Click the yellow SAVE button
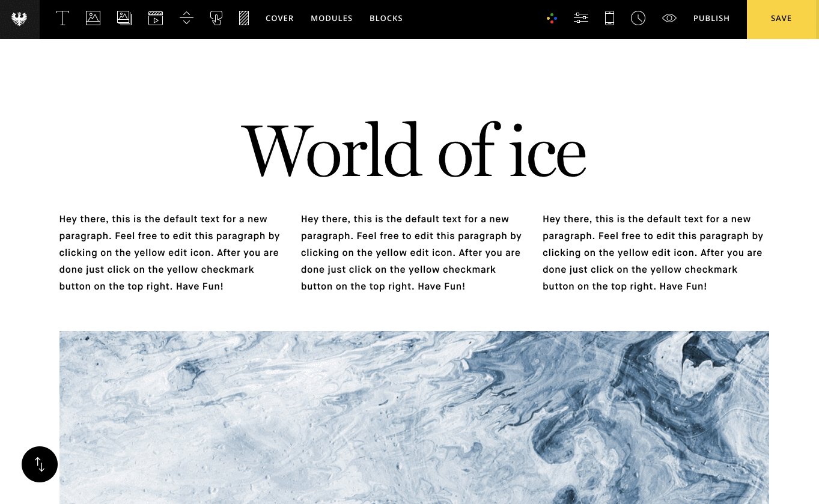The image size is (819, 504). (x=782, y=19)
